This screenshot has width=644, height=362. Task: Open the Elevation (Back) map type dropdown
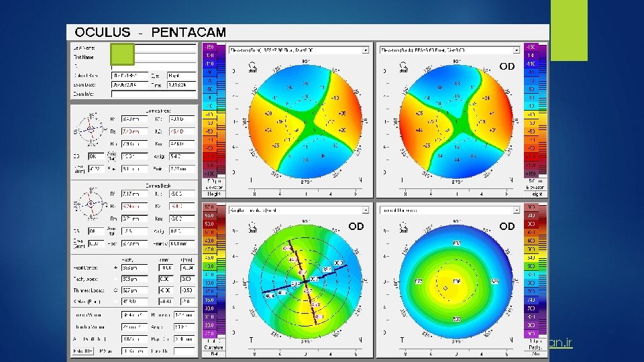click(517, 50)
